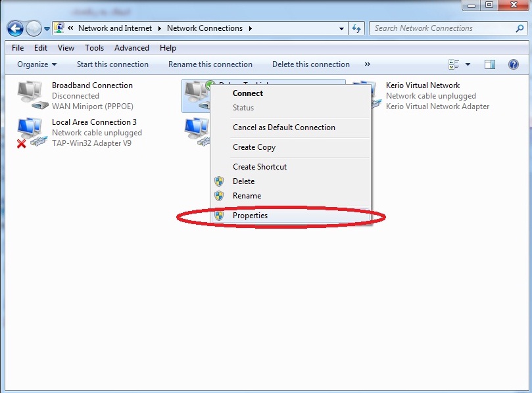The image size is (532, 393).
Task: Click Start this connection button
Action: [112, 64]
